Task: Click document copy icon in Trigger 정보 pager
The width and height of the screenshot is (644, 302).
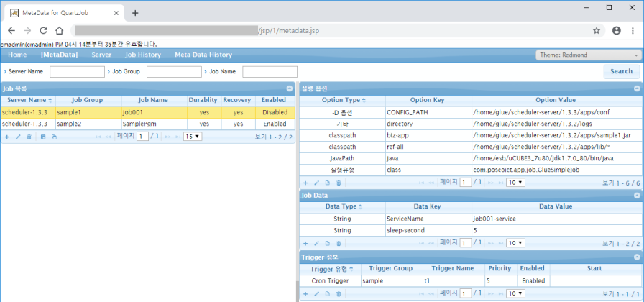Action: 327,294
